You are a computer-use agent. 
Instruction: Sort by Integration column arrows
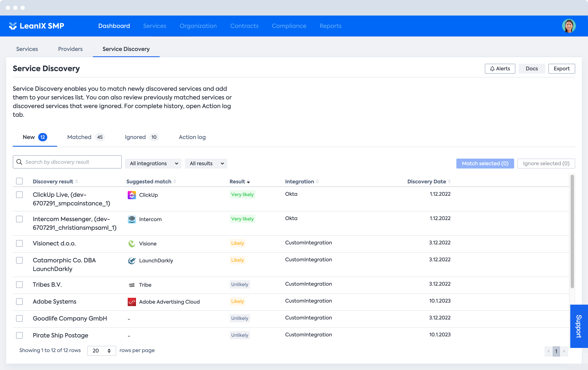(317, 181)
